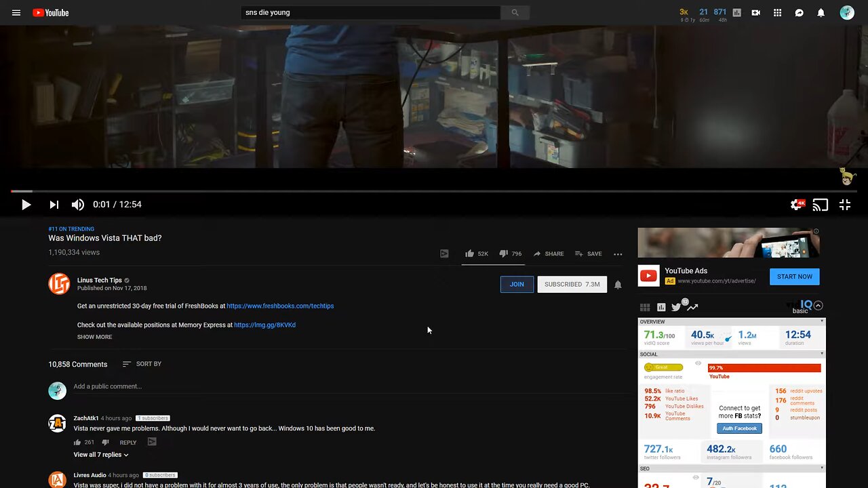Skip to the next video
The width and height of the screenshot is (868, 488).
54,205
